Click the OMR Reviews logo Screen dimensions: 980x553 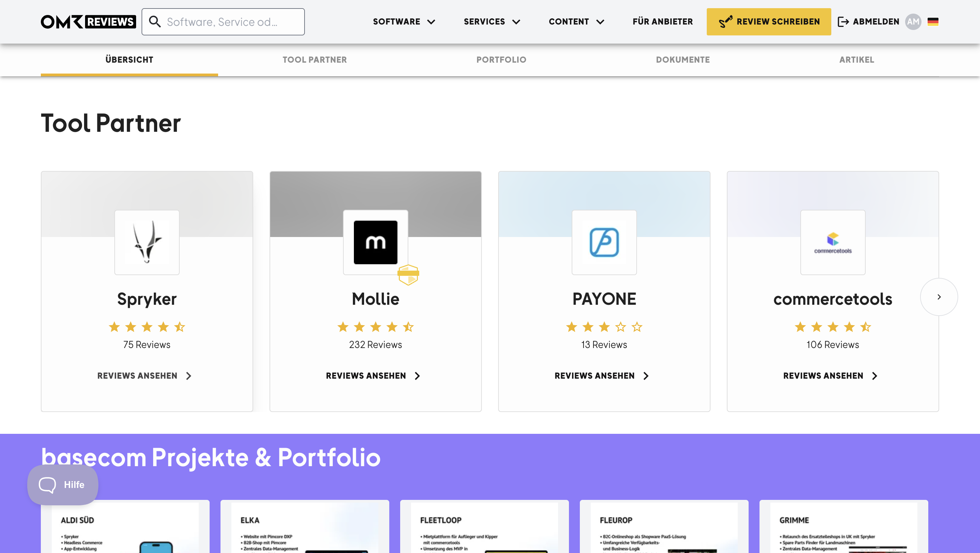(x=88, y=22)
